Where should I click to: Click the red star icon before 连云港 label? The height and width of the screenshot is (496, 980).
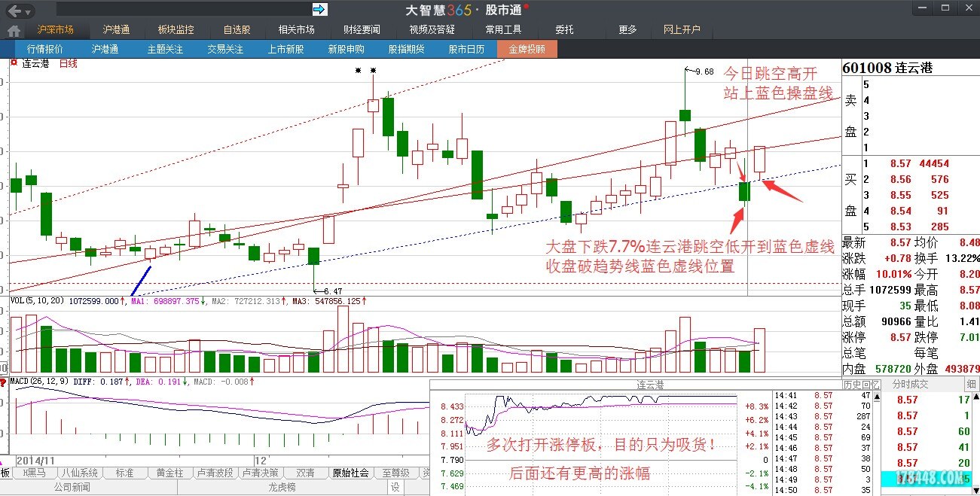[13, 64]
